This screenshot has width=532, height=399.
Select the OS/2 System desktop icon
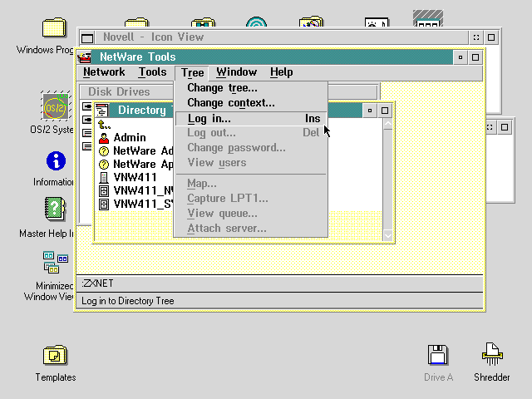click(56, 106)
